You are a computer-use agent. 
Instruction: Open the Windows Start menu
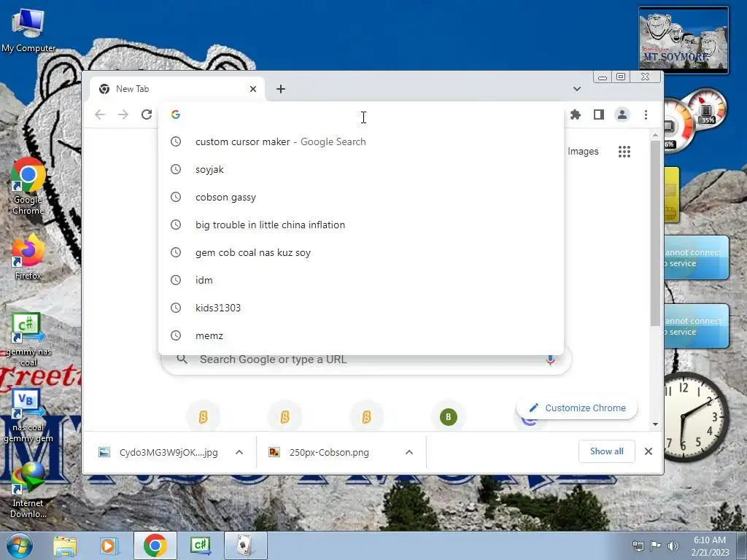coord(20,545)
